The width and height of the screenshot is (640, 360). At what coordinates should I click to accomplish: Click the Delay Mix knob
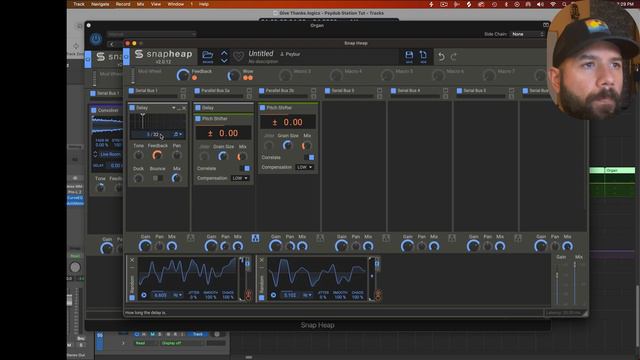pos(176,178)
